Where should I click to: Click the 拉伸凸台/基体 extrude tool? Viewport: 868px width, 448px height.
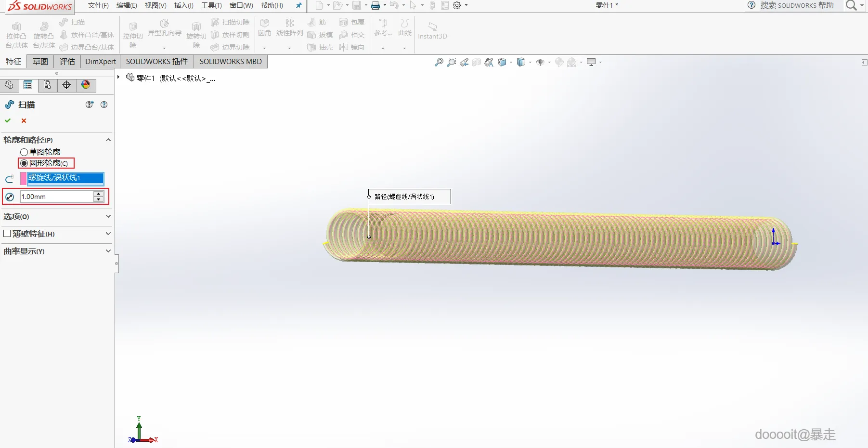coord(16,36)
